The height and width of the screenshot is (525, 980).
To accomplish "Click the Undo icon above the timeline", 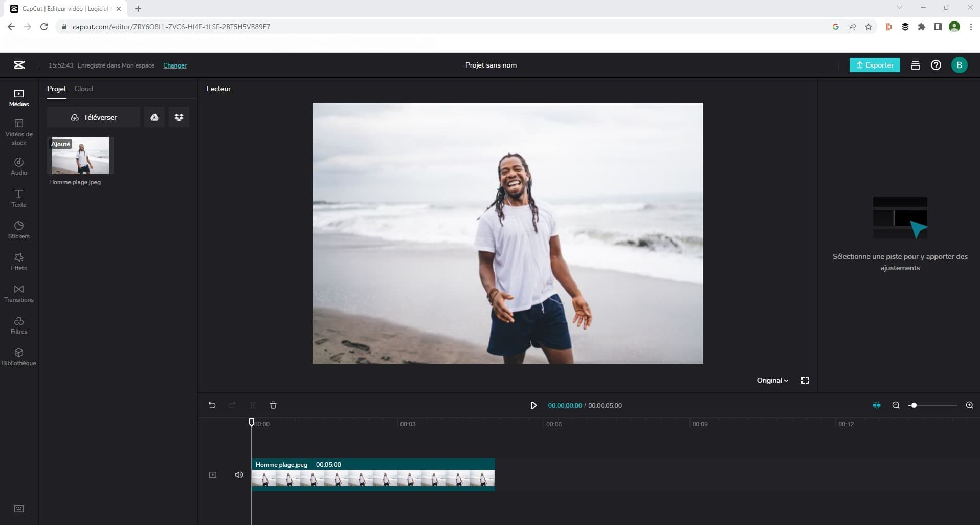I will pos(212,405).
